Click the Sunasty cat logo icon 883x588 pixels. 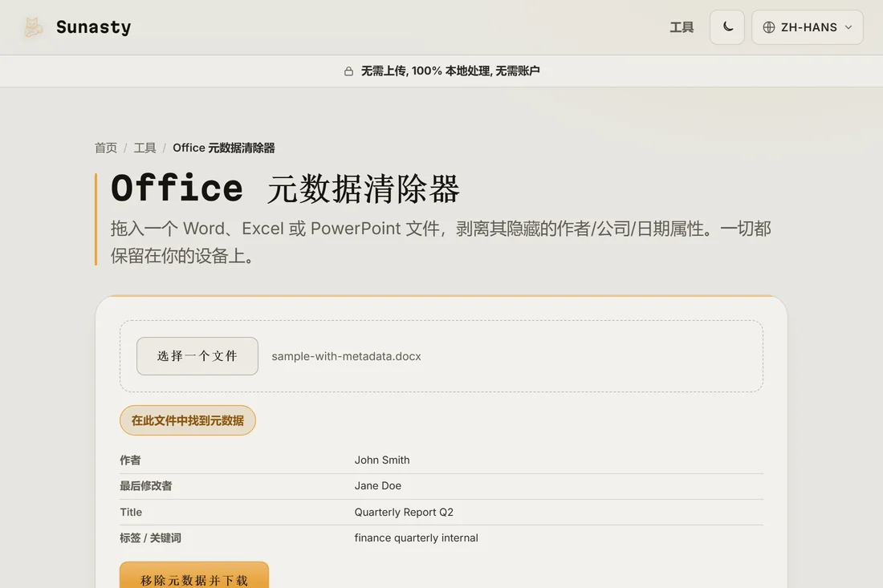point(33,27)
